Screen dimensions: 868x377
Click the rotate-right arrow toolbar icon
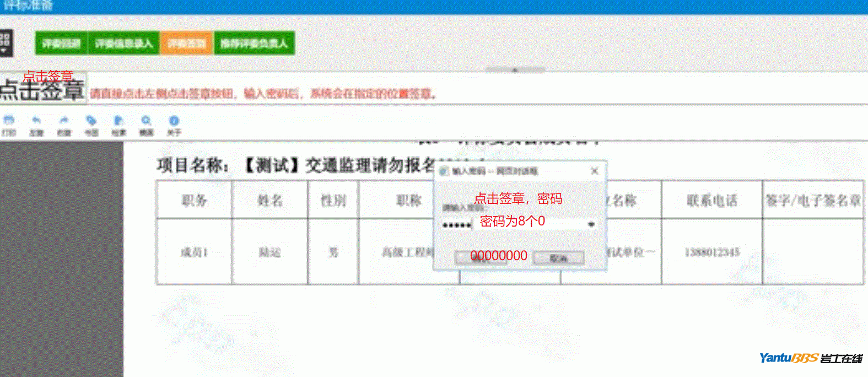coord(64,121)
